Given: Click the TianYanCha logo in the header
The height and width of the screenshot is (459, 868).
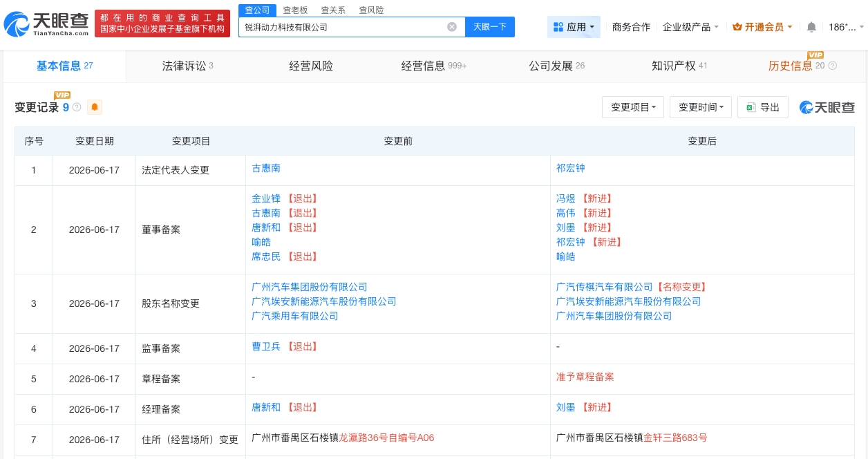Looking at the screenshot, I should click(46, 24).
